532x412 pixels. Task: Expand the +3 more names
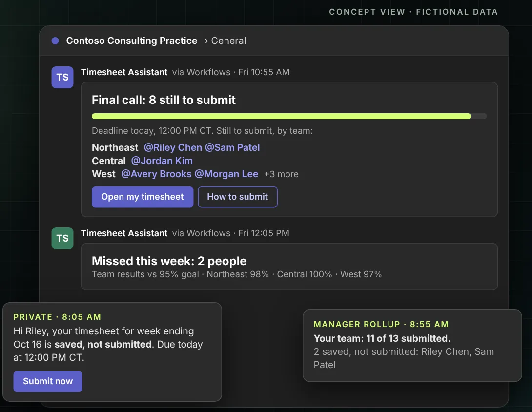click(281, 174)
